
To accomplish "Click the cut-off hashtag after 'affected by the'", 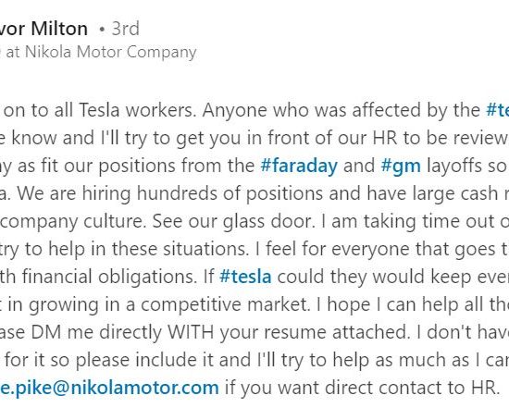I will (497, 110).
